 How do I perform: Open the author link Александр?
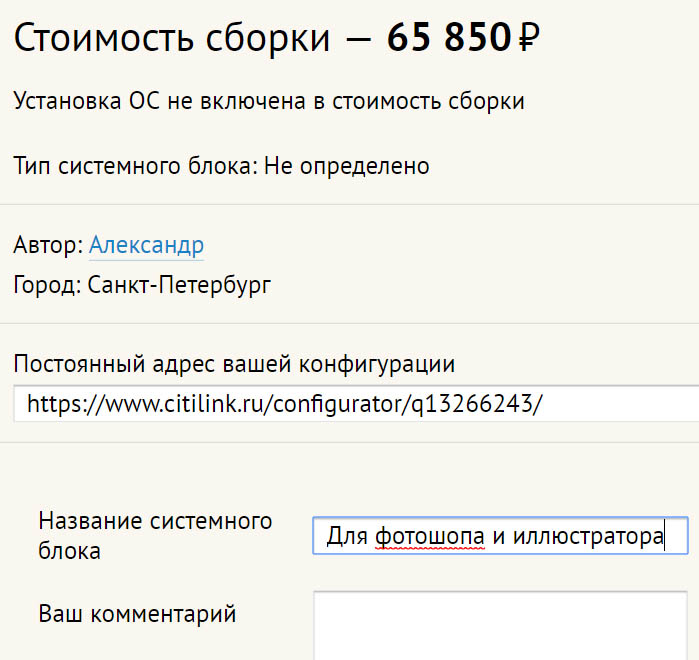pos(146,245)
